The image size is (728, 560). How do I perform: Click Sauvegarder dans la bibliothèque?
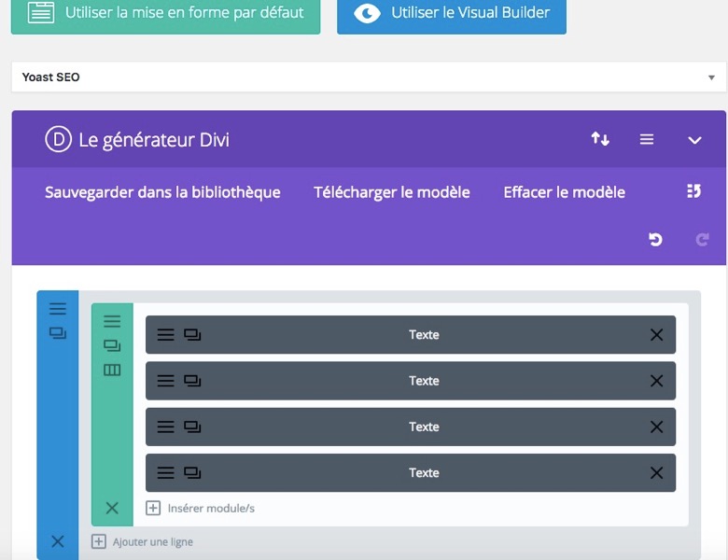pos(162,192)
